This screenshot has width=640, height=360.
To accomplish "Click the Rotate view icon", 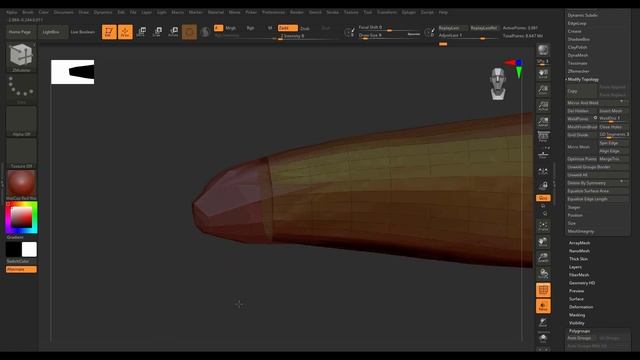I will (543, 273).
